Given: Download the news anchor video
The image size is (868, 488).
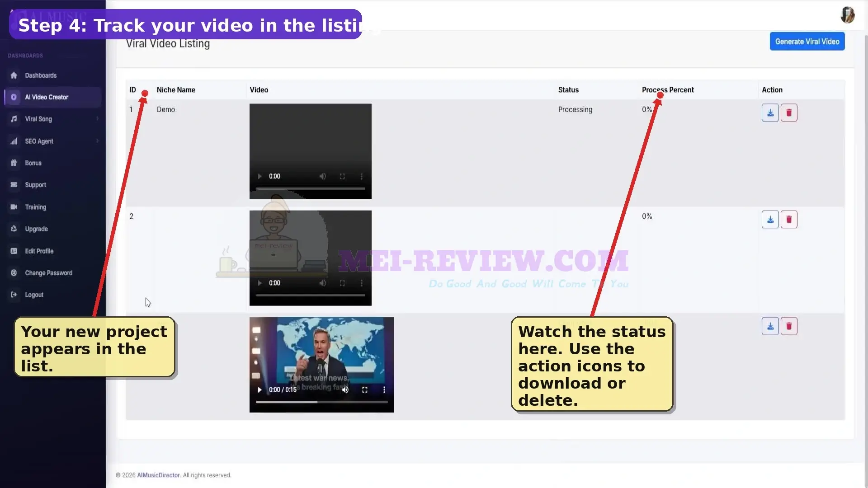Looking at the screenshot, I should [770, 326].
